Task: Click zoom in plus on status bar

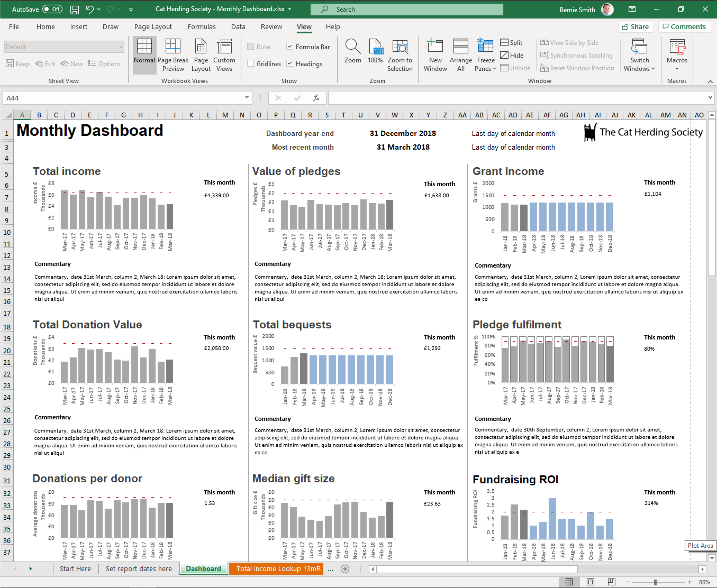Action: tap(689, 582)
